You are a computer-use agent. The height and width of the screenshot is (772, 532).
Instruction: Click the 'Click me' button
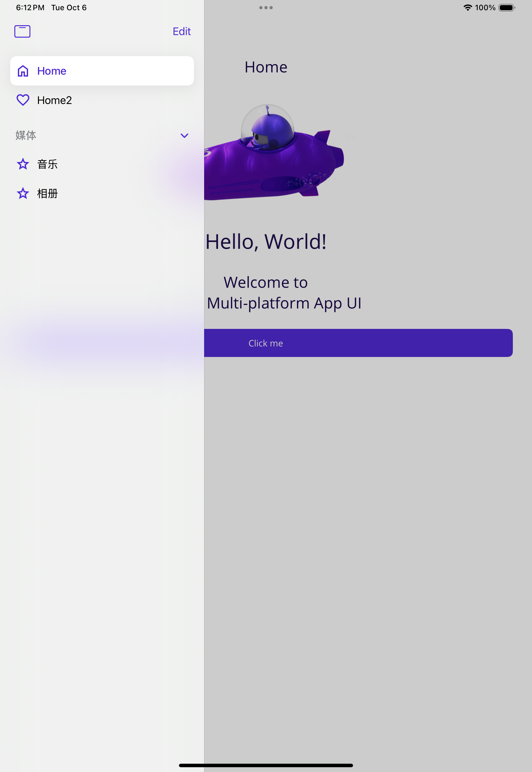(x=358, y=343)
